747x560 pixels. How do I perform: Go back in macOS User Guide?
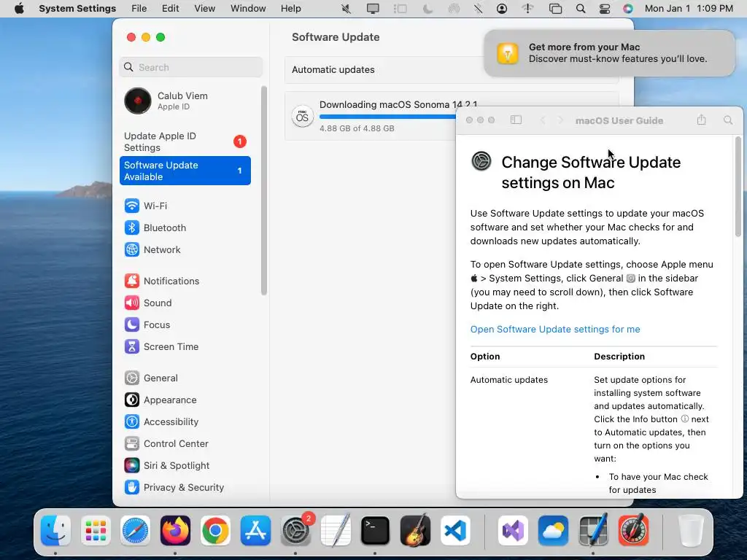[x=543, y=120]
